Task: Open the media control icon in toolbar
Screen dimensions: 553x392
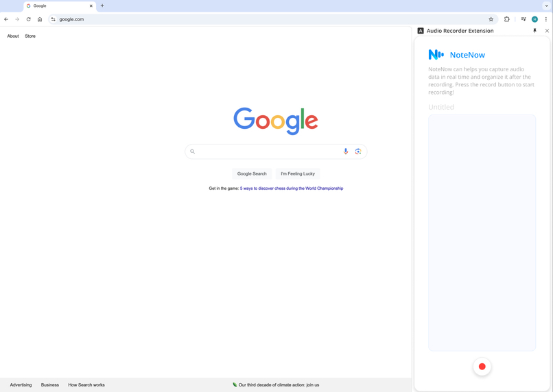Action: 523,19
